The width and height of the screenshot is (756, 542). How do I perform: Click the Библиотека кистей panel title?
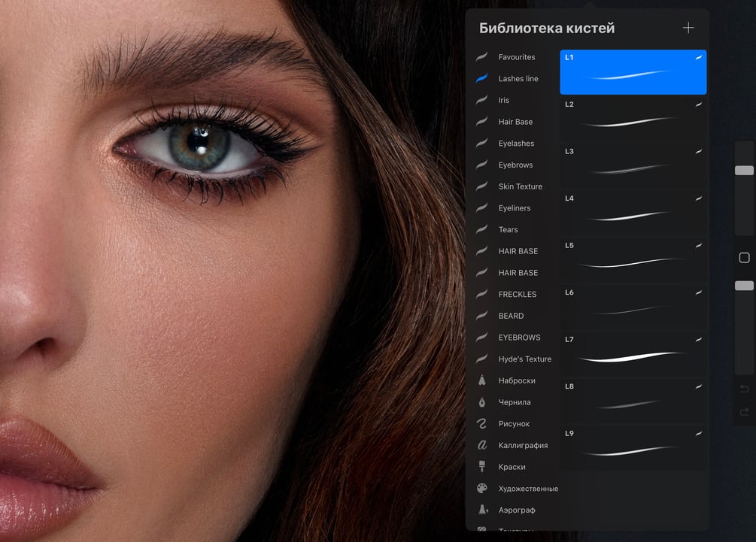547,28
